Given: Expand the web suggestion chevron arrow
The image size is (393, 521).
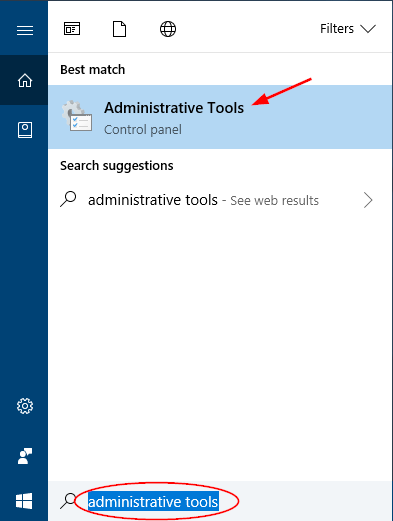Looking at the screenshot, I should [368, 200].
